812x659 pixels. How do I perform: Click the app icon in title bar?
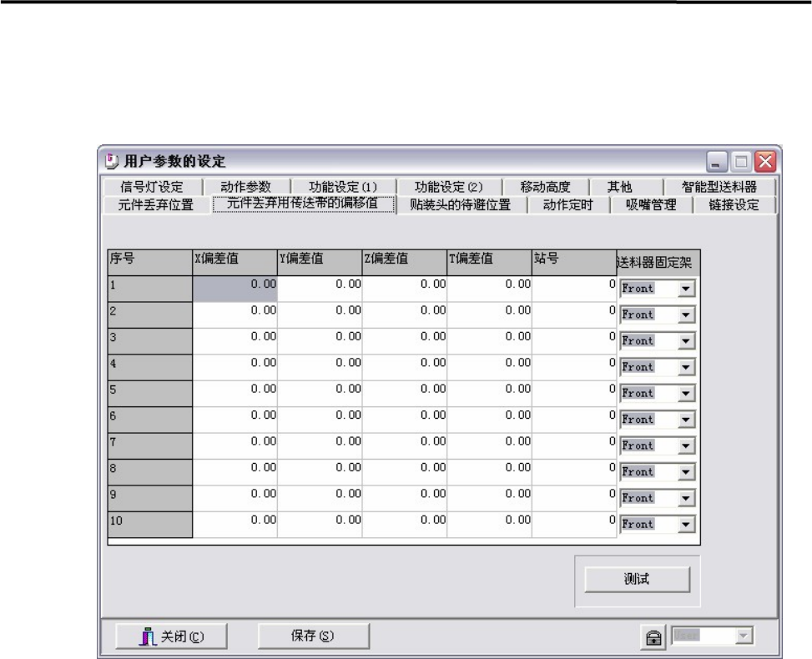[111, 161]
